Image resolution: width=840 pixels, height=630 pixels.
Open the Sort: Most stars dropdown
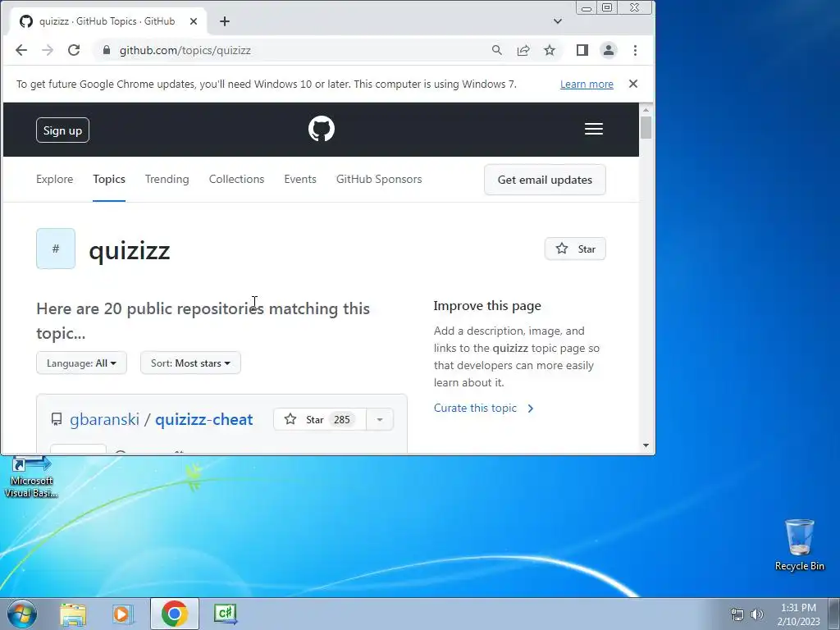(190, 363)
